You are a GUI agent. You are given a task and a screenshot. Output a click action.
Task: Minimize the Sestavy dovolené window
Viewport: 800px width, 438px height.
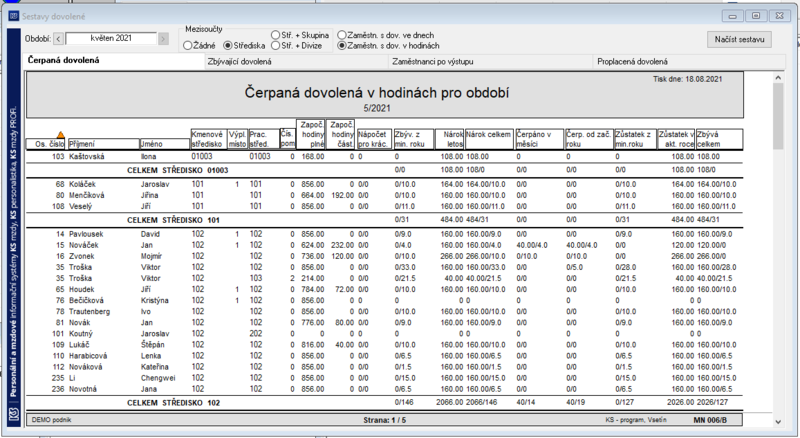tap(733, 16)
